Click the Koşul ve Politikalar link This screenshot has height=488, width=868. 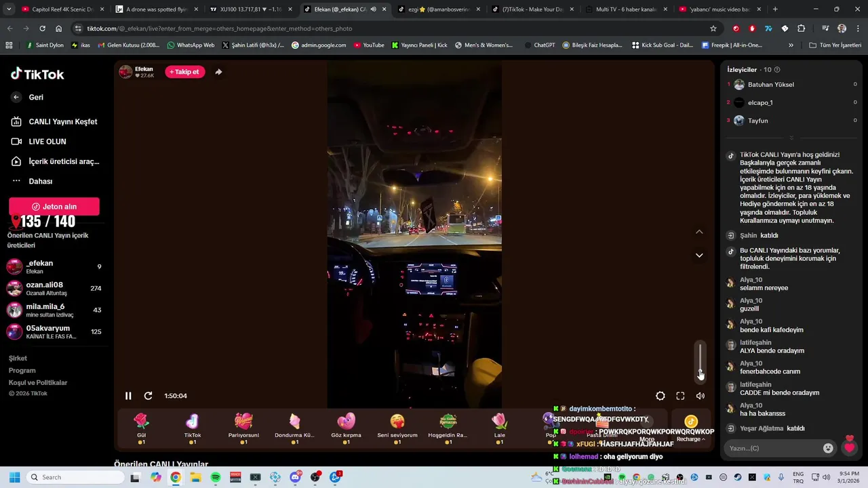38,382
